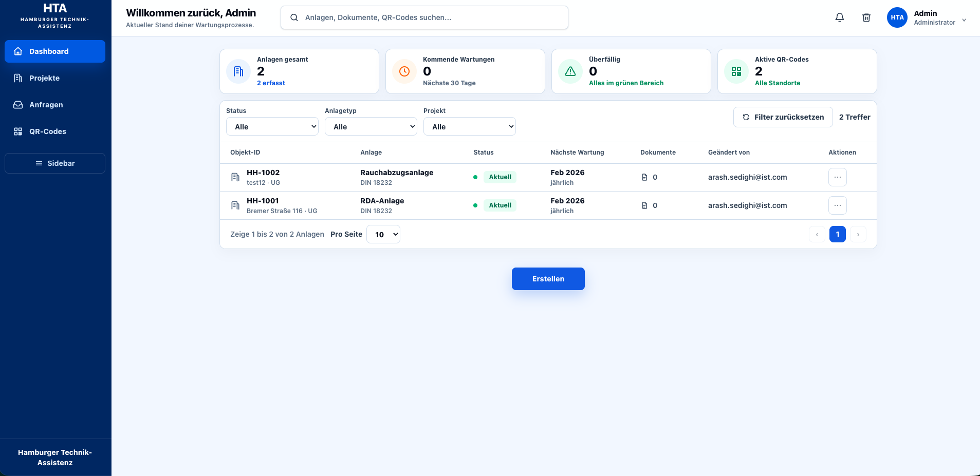Image resolution: width=980 pixels, height=476 pixels.
Task: Open actions menu for HH-1002 row
Action: coord(838,177)
